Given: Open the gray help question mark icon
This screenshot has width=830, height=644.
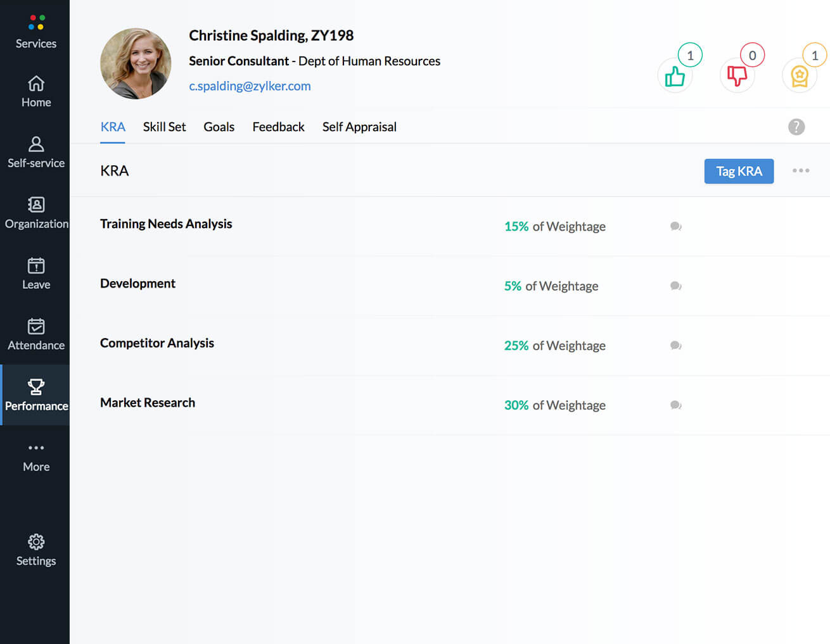Looking at the screenshot, I should click(796, 127).
